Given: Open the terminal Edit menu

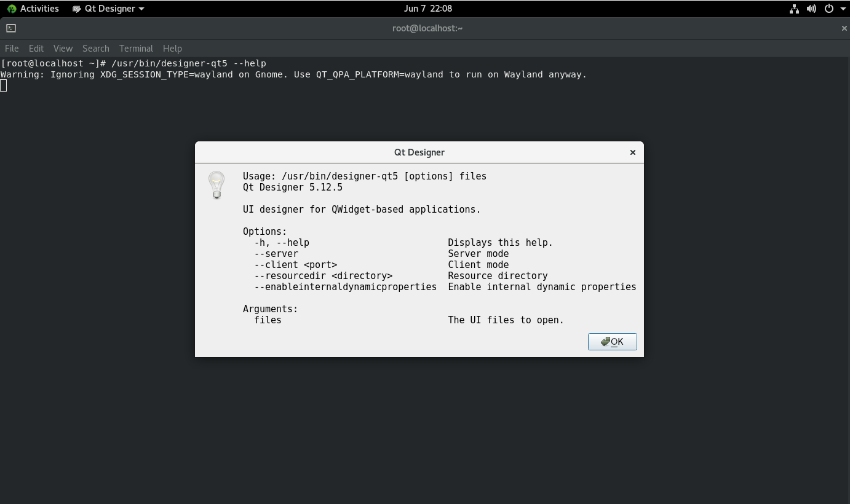Looking at the screenshot, I should pos(36,49).
